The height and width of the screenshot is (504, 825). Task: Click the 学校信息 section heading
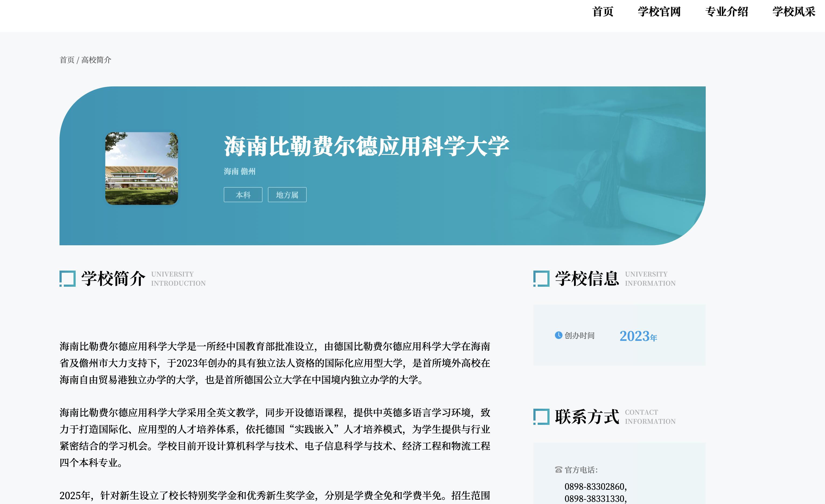(587, 279)
